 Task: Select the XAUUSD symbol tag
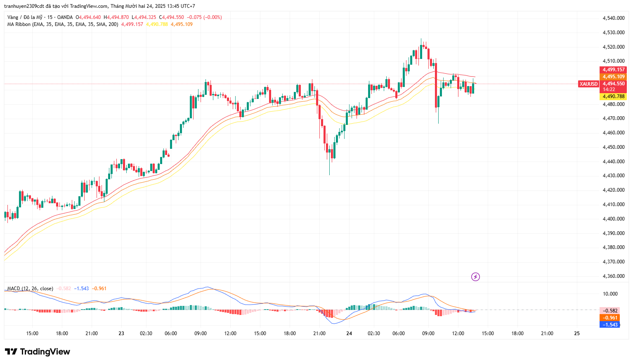click(x=588, y=84)
